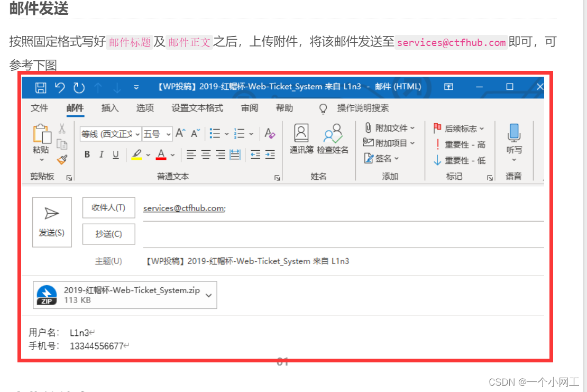Viewport: 587px width, 392px height.
Task: Expand bulleted list style arrow
Action: tap(226, 134)
